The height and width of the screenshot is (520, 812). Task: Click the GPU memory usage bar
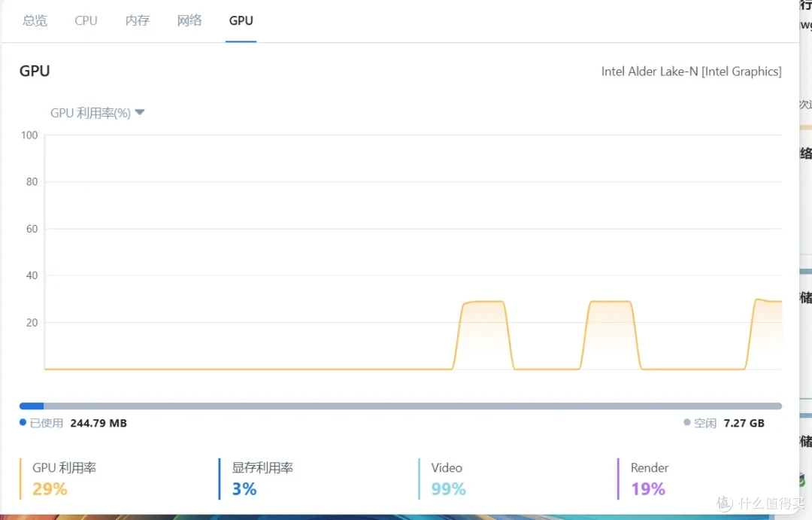point(400,406)
